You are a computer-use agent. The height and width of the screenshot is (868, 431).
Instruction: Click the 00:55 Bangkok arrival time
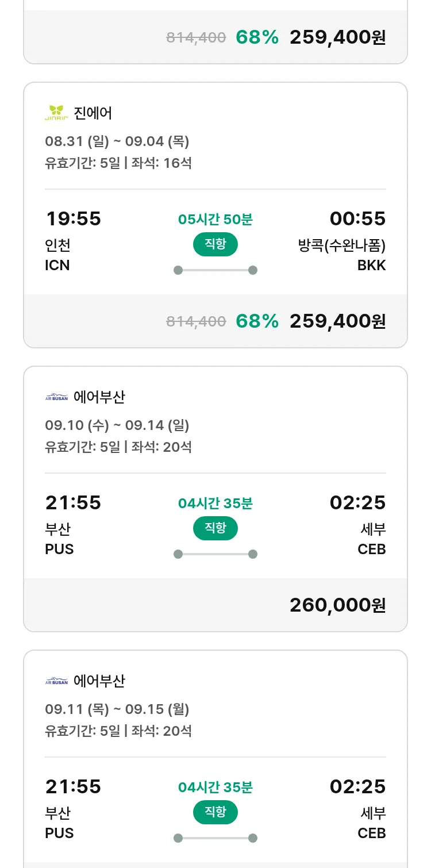pyautogui.click(x=357, y=219)
